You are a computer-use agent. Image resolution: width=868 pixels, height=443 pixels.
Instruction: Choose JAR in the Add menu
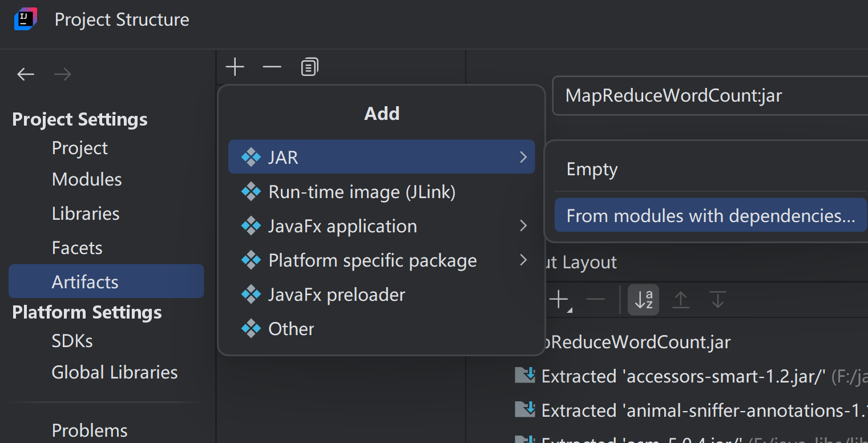[x=381, y=157]
